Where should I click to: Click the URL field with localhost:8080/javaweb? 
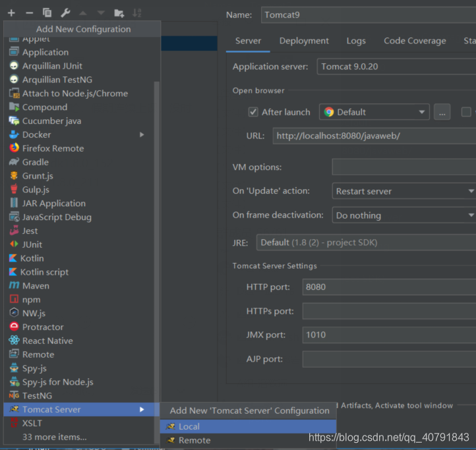[374, 136]
